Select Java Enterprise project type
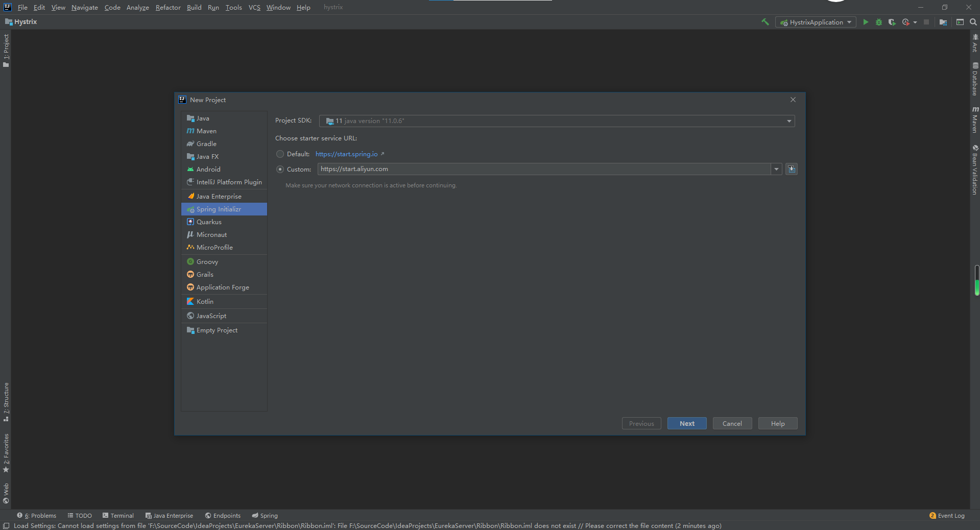 tap(224, 196)
